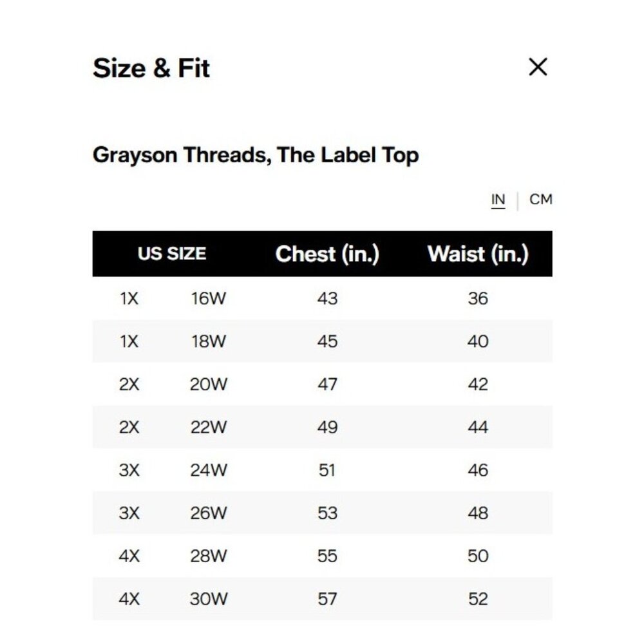The width and height of the screenshot is (644, 644).
Task: Click the Grayson Threads, The Label Top title
Action: click(x=256, y=155)
